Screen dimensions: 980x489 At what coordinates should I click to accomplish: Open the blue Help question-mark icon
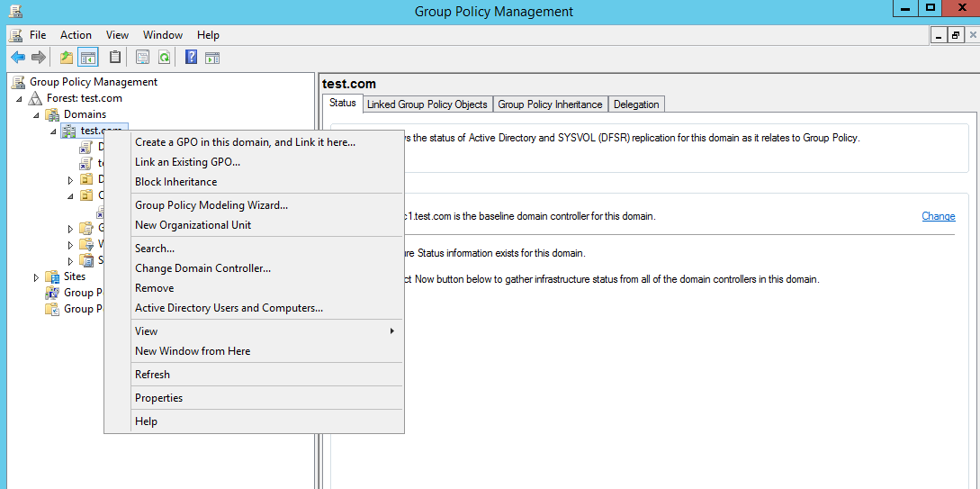(x=192, y=58)
